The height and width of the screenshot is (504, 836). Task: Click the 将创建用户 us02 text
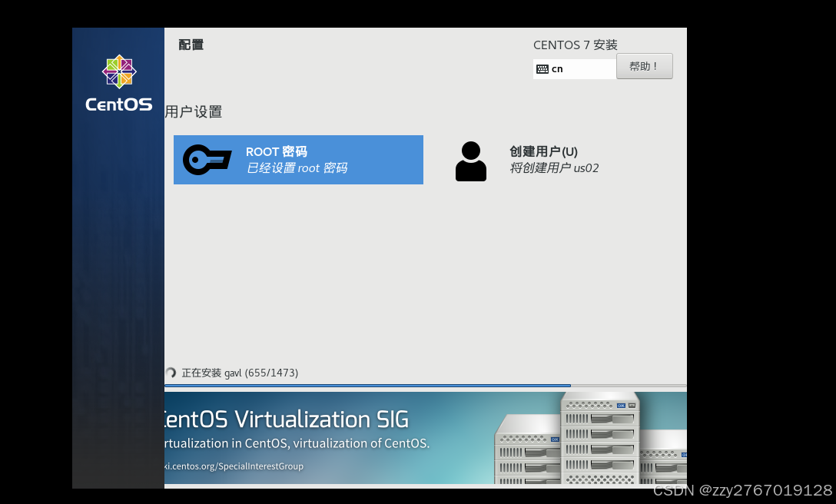(x=554, y=168)
